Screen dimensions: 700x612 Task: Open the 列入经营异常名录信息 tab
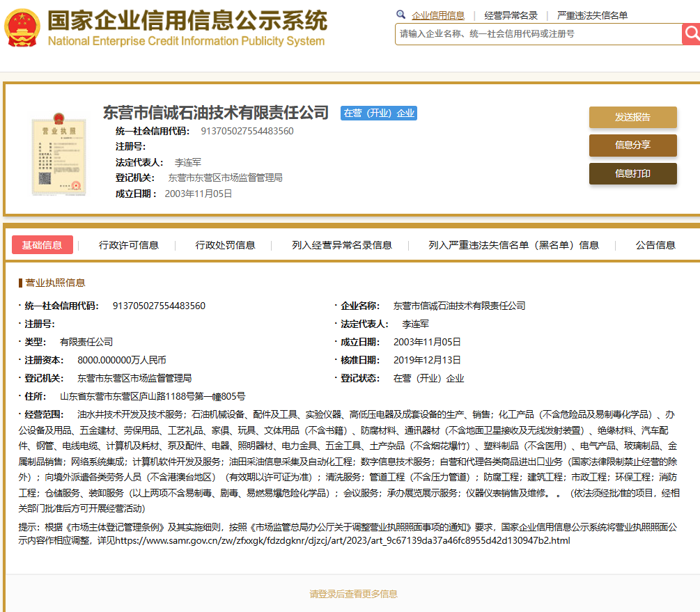point(342,245)
